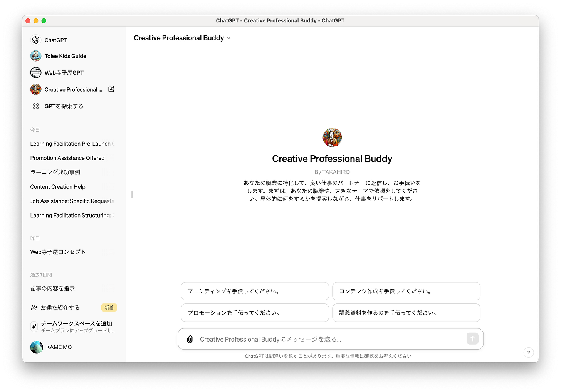The height and width of the screenshot is (392, 561).
Task: Focus the message input field
Action: 331,339
